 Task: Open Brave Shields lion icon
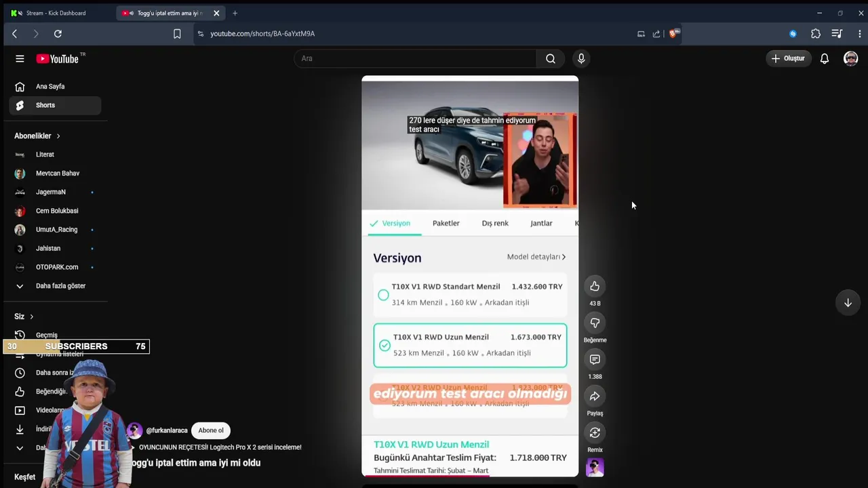(673, 34)
